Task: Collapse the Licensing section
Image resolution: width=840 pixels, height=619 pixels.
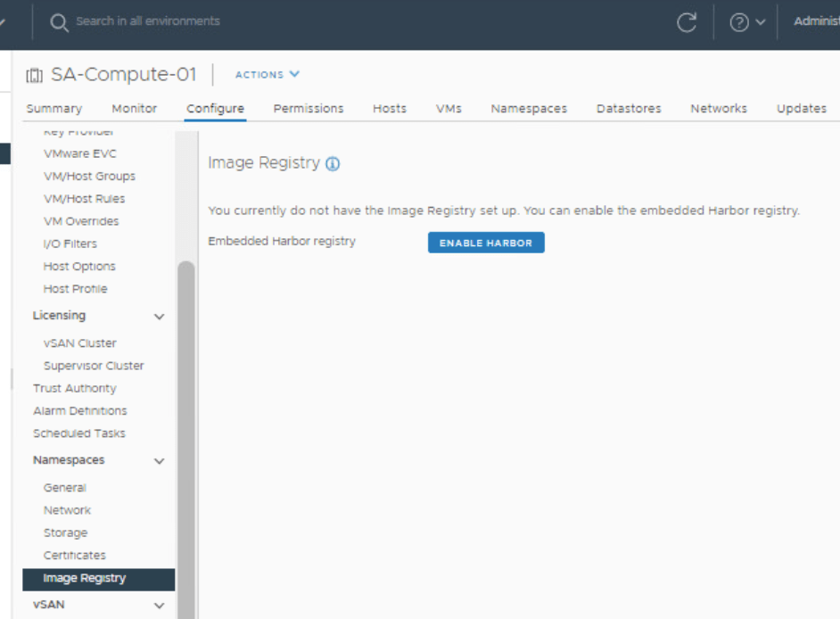Action: 160,317
